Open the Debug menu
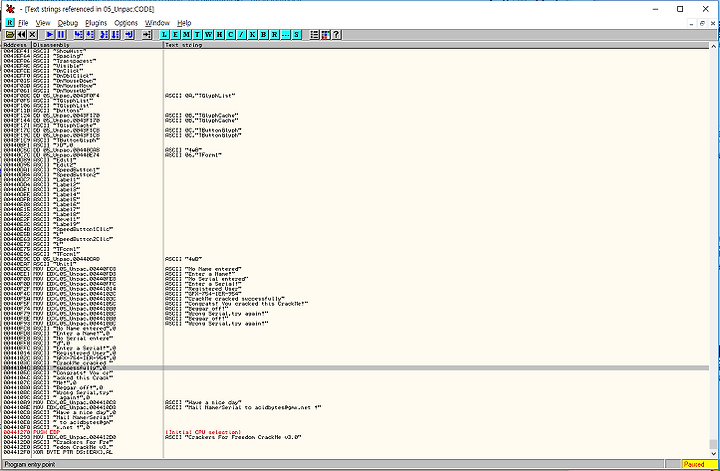 [x=68, y=22]
